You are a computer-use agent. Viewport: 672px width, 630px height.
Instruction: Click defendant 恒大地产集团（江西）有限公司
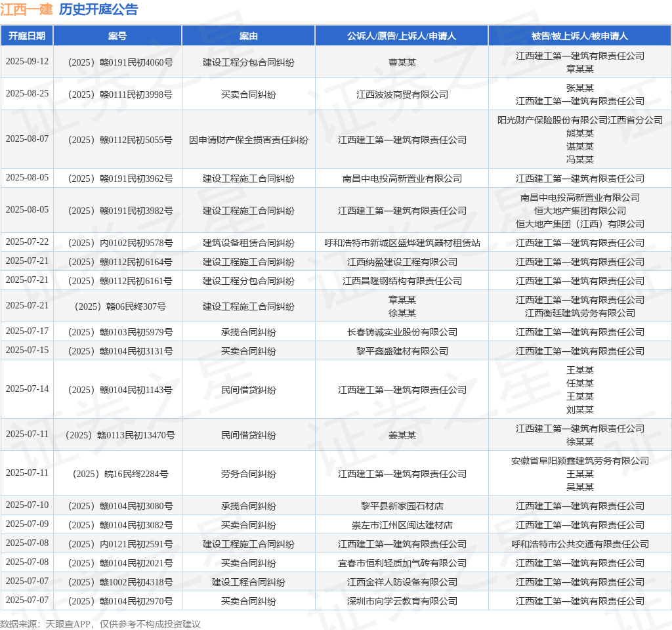tap(580, 224)
